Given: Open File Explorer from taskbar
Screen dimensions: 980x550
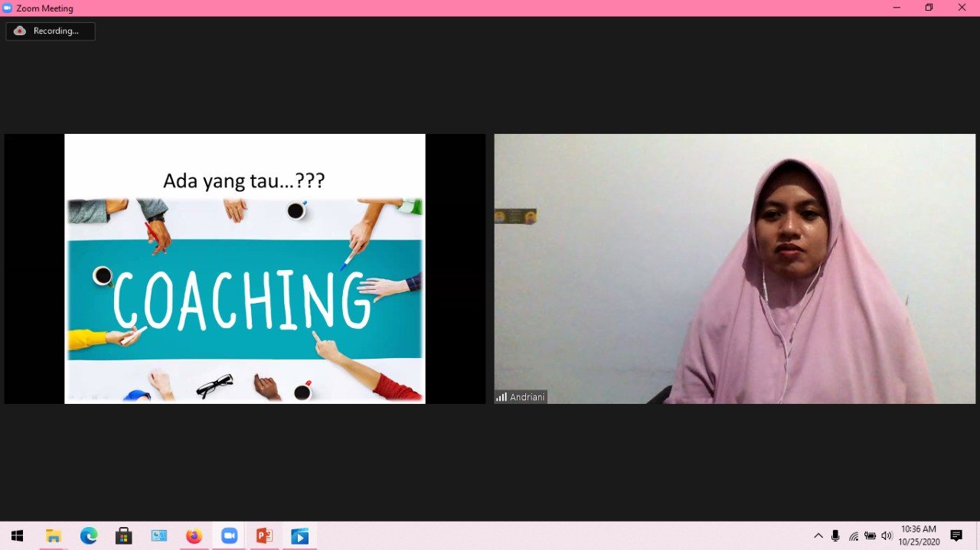Looking at the screenshot, I should [x=53, y=536].
